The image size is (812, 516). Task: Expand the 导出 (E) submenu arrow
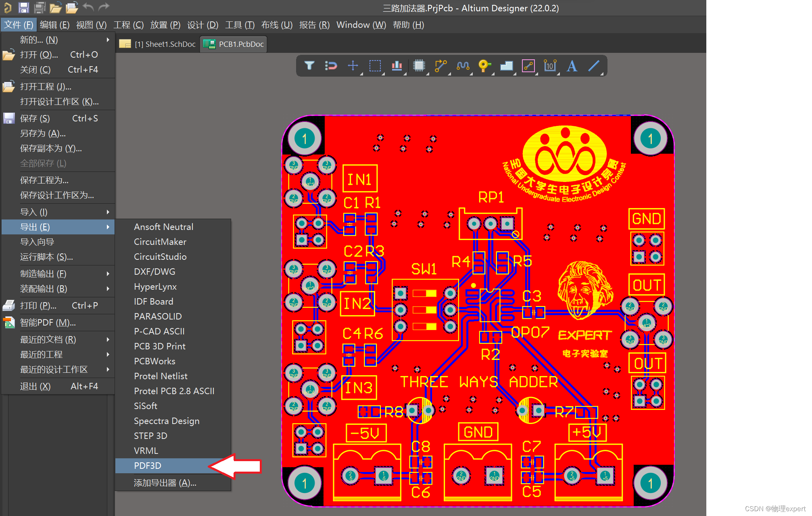(x=108, y=227)
